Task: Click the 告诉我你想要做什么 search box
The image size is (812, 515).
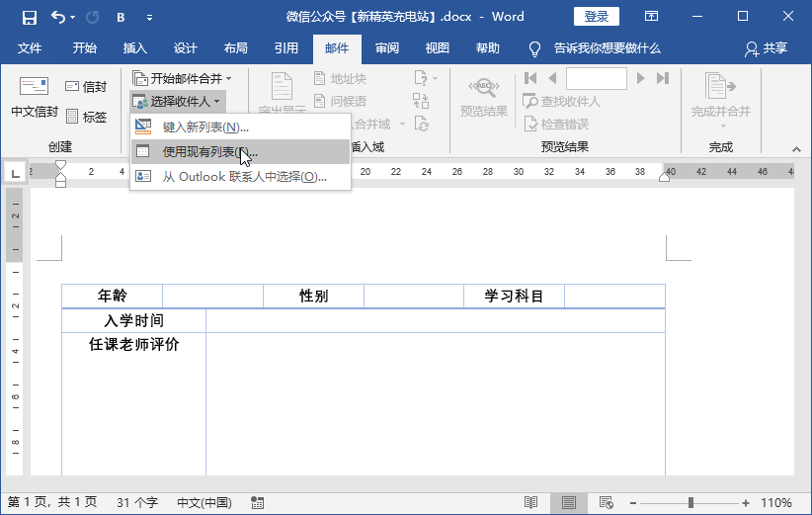Action: (x=595, y=48)
